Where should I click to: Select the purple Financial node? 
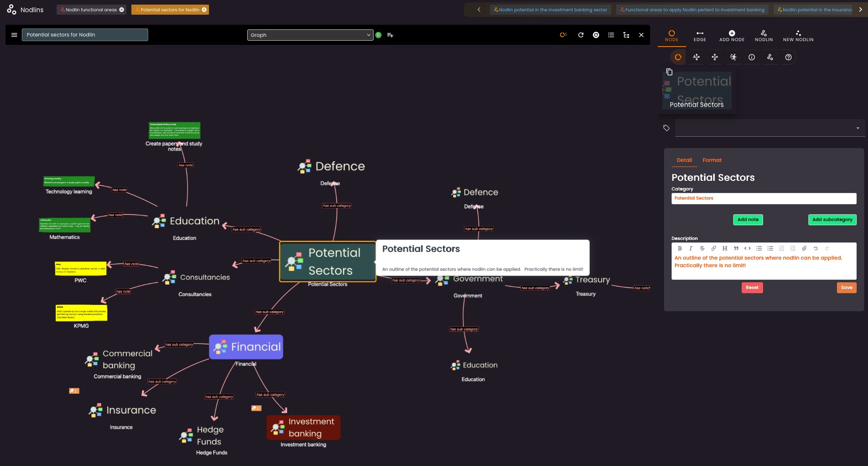[246, 347]
